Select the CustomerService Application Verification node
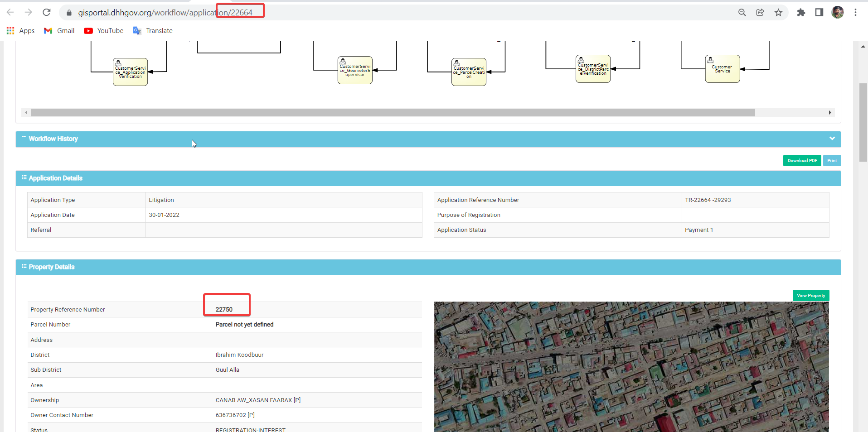The image size is (868, 432). point(130,72)
